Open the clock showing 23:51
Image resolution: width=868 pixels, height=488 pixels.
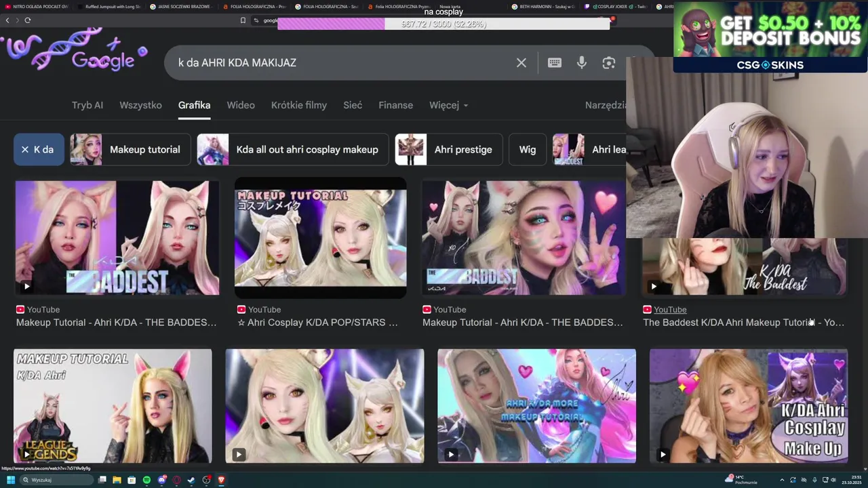[x=852, y=480]
